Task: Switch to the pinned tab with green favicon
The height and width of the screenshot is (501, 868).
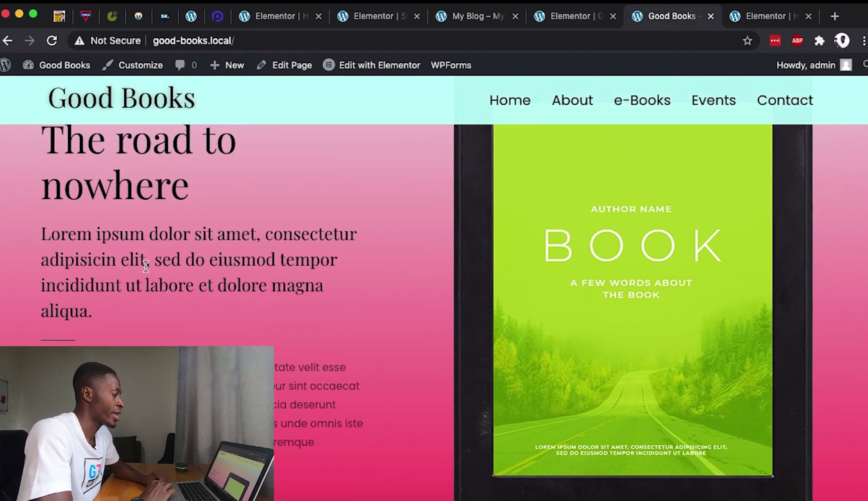Action: tap(112, 16)
